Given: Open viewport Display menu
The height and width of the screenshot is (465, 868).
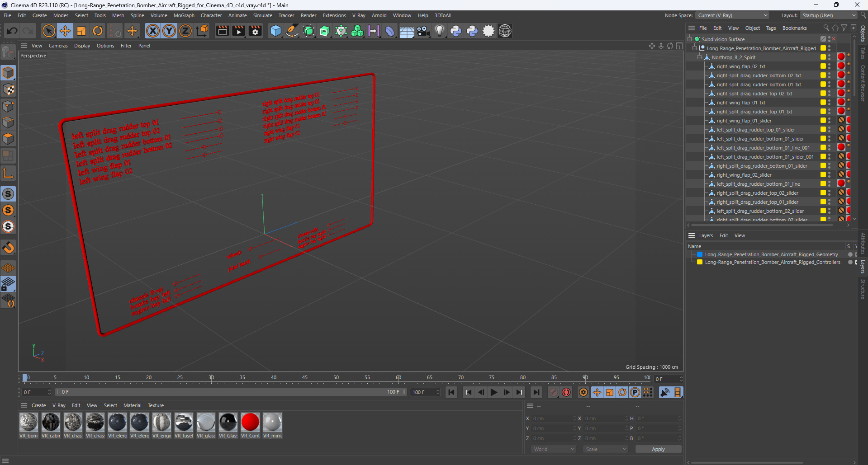Looking at the screenshot, I should pyautogui.click(x=82, y=46).
